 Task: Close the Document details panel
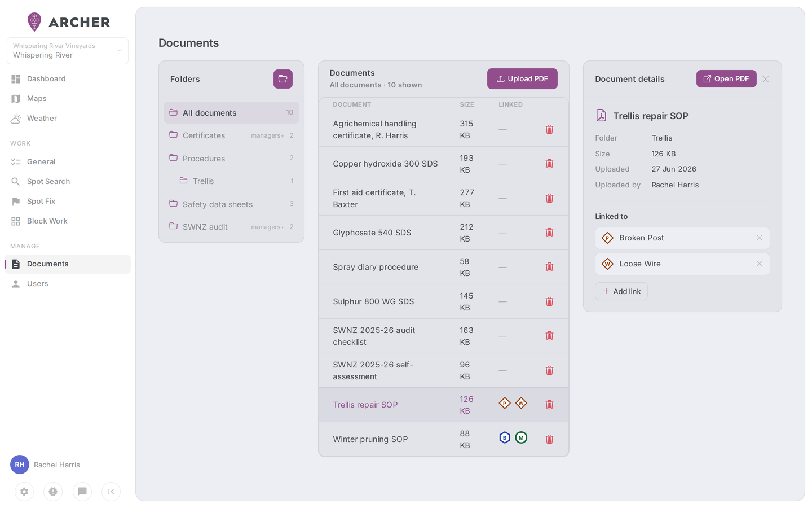766,79
